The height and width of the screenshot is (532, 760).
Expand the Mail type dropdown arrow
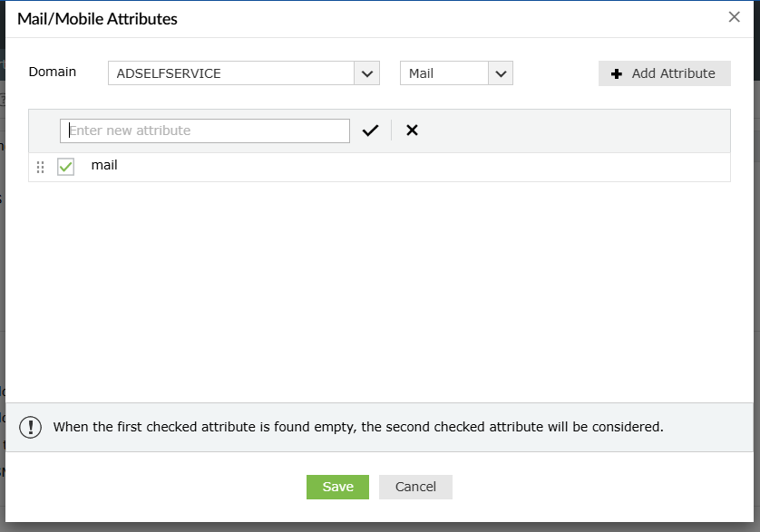501,73
